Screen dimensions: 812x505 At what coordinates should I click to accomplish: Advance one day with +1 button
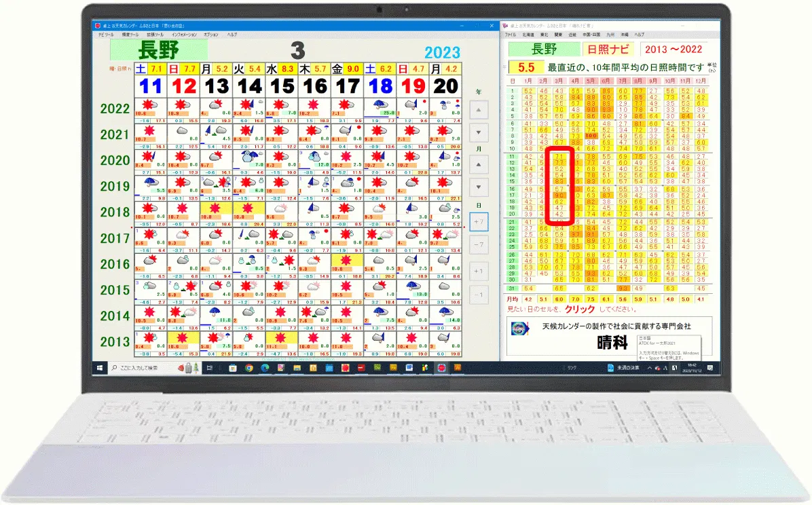[x=478, y=272]
